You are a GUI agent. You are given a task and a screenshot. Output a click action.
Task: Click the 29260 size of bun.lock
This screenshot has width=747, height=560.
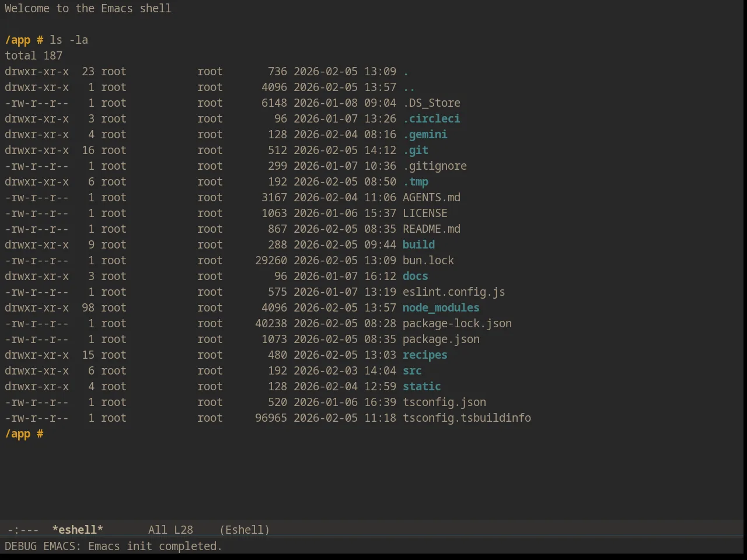point(271,260)
